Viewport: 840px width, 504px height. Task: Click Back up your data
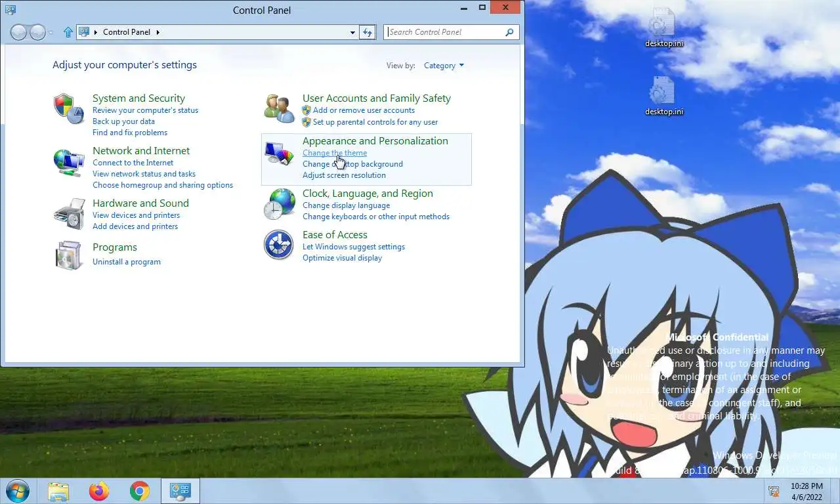coord(123,121)
